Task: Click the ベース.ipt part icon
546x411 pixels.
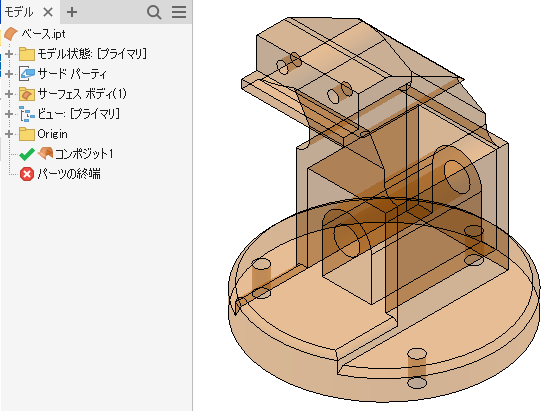Action: click(11, 34)
